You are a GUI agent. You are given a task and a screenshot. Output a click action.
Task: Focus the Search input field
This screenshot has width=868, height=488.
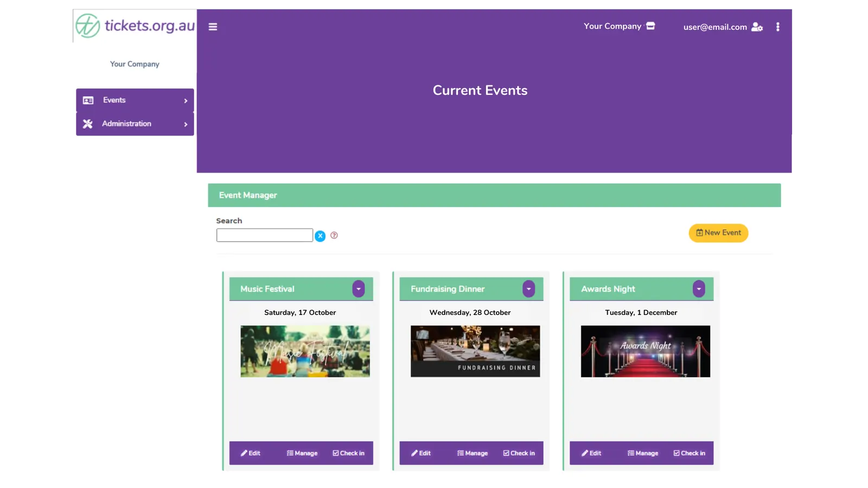pyautogui.click(x=265, y=235)
